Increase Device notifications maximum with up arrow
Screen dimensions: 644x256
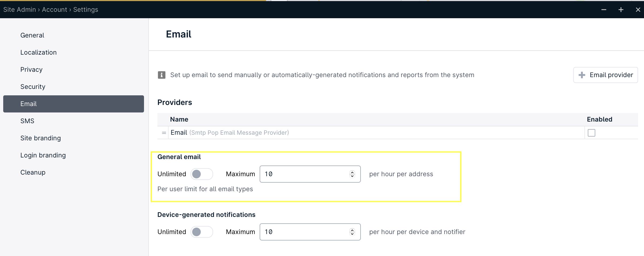[352, 230]
